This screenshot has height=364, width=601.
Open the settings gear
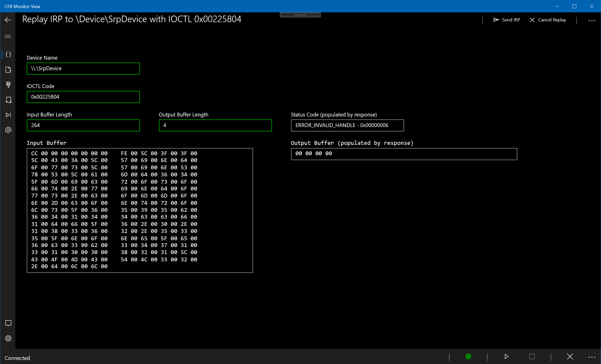(8, 338)
